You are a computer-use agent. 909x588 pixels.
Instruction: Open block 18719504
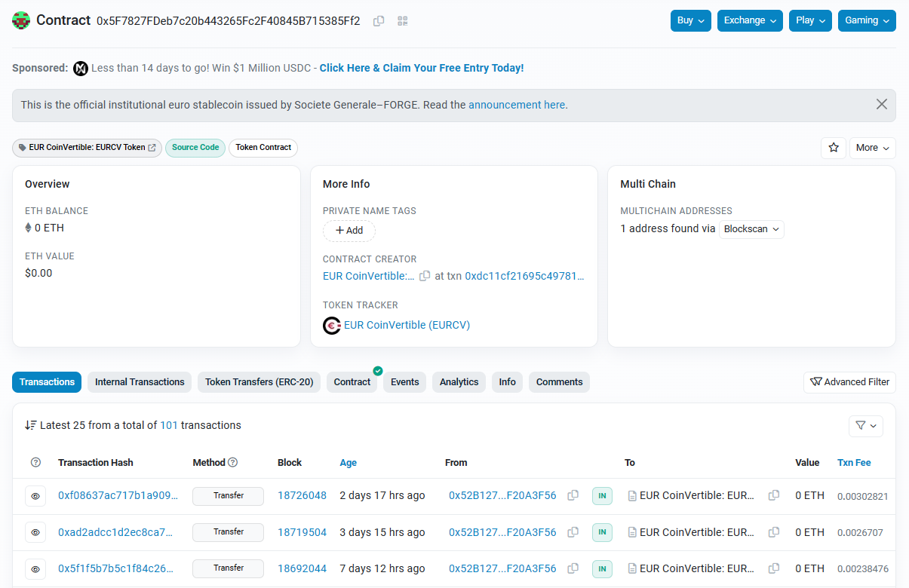coord(302,532)
